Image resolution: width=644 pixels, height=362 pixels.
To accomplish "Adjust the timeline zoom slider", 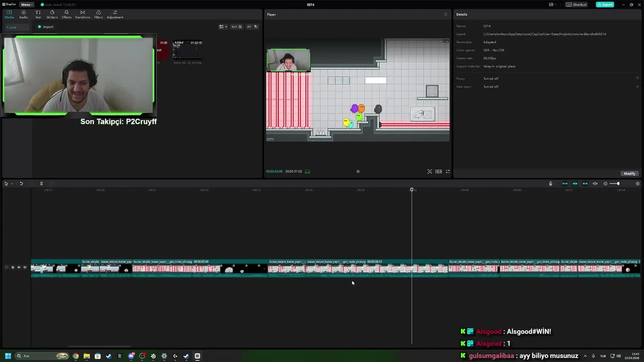I will tap(618, 184).
